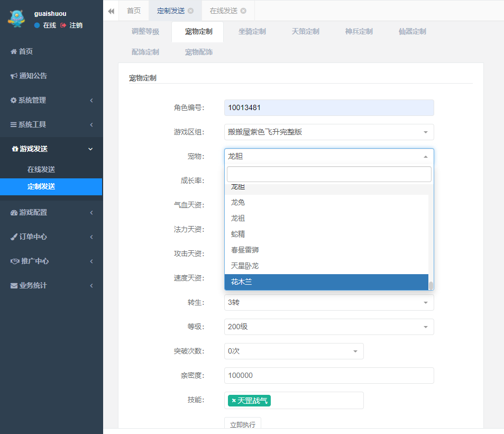
Task: Switch to the 神兵定制 tab
Action: (x=359, y=32)
